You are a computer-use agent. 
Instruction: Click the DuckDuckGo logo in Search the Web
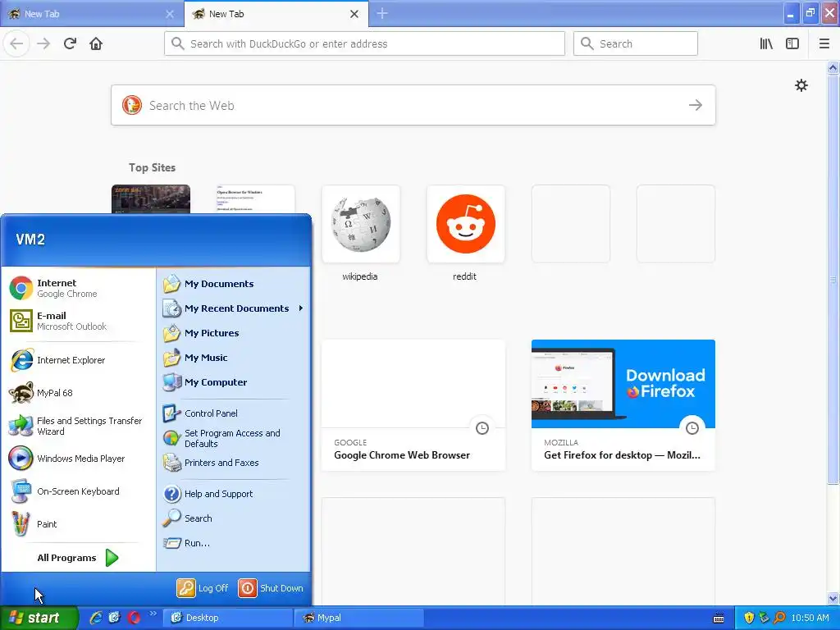tap(132, 105)
